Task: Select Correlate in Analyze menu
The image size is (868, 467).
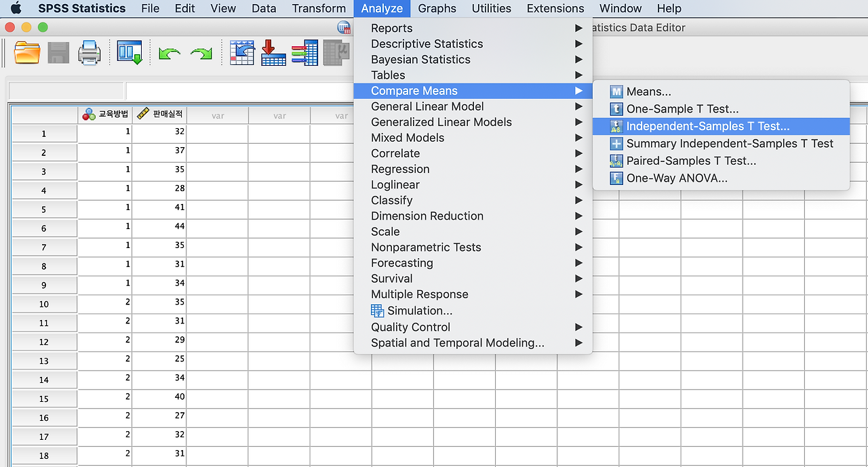Action: coord(473,153)
